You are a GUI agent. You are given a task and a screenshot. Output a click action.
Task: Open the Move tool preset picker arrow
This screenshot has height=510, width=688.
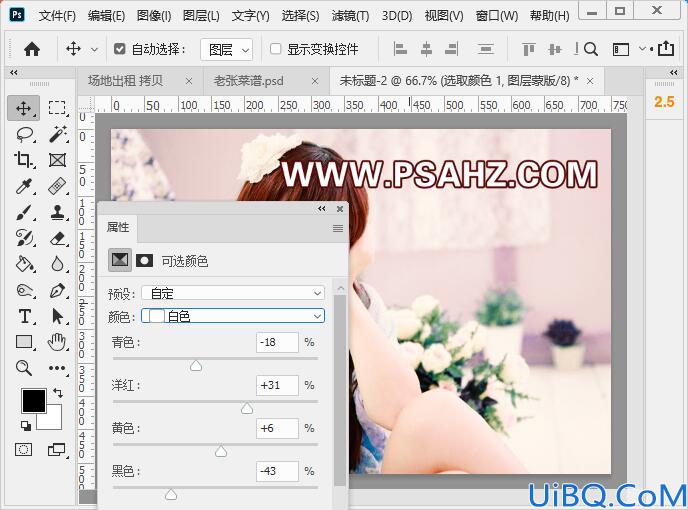click(x=94, y=50)
